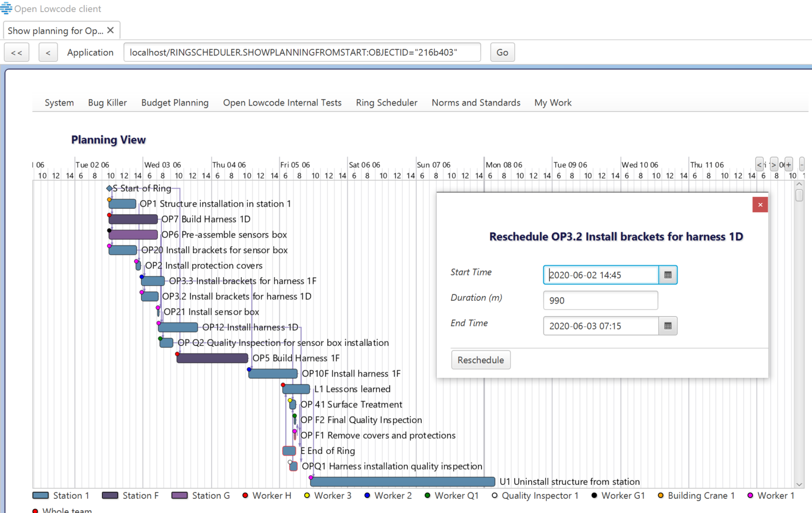Shift the planning view earlier with the left arrow
This screenshot has height=513, width=812.
point(759,165)
